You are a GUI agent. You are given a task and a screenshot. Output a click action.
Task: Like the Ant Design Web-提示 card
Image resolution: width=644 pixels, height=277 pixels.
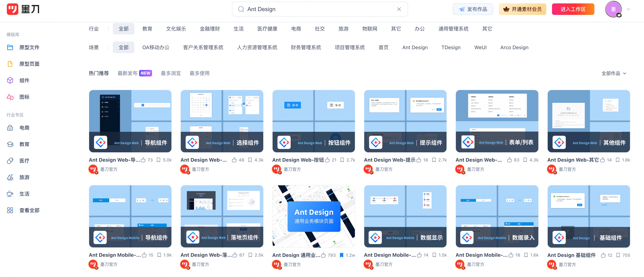(419, 160)
